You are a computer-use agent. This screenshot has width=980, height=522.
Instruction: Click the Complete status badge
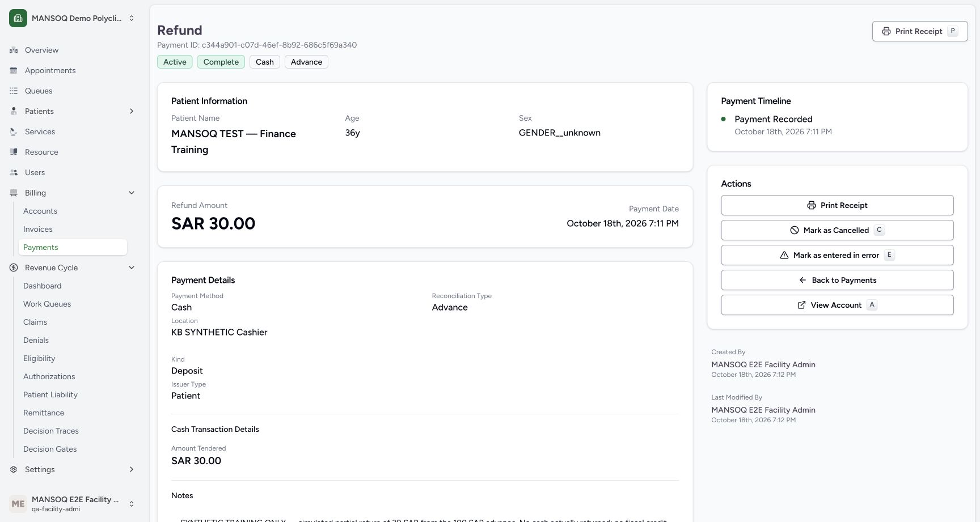[x=221, y=62]
